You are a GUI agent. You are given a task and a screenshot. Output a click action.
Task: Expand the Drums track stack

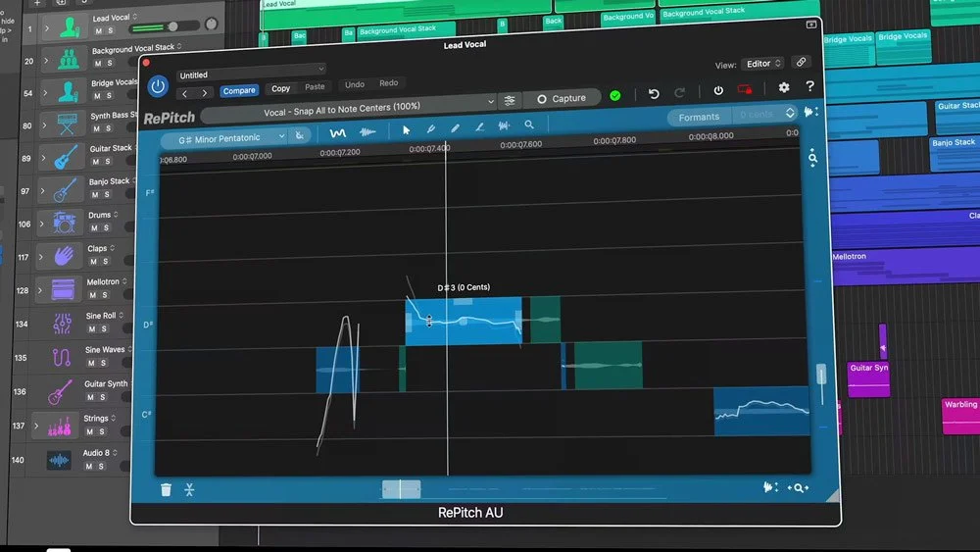pyautogui.click(x=42, y=224)
